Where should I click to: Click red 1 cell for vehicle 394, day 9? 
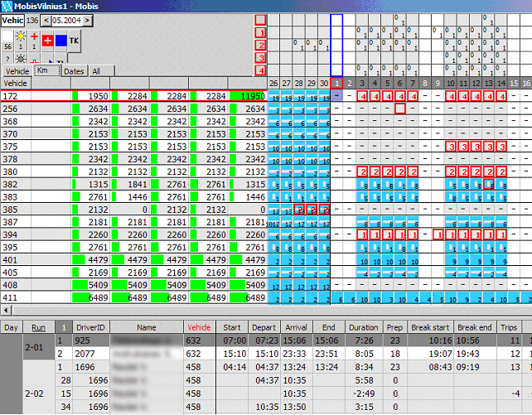438,234
